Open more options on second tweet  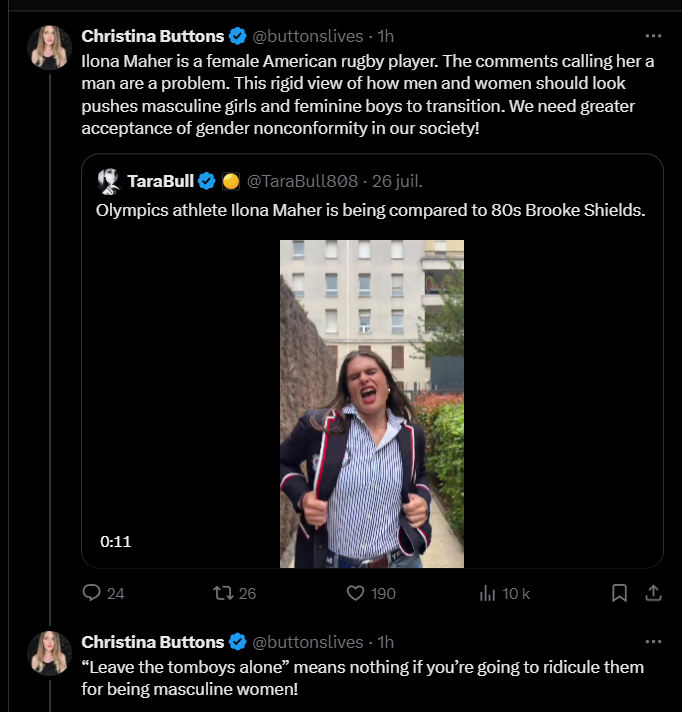653,641
